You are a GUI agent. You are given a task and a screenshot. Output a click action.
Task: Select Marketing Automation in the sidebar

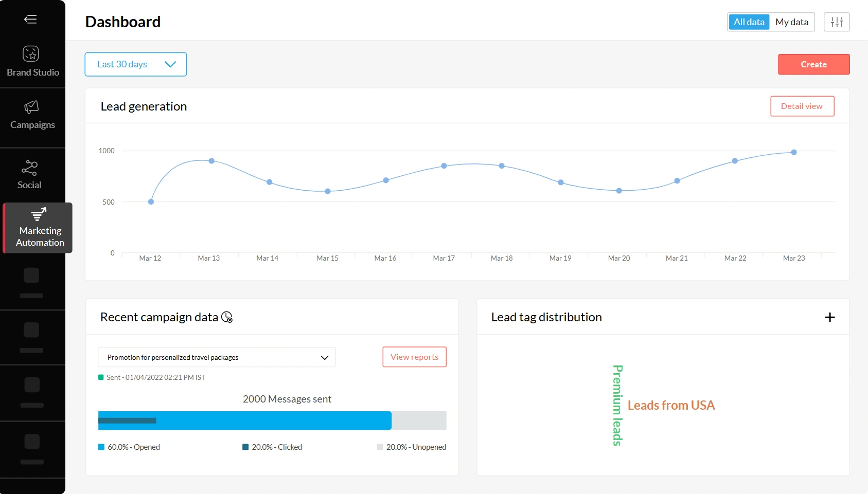38,228
